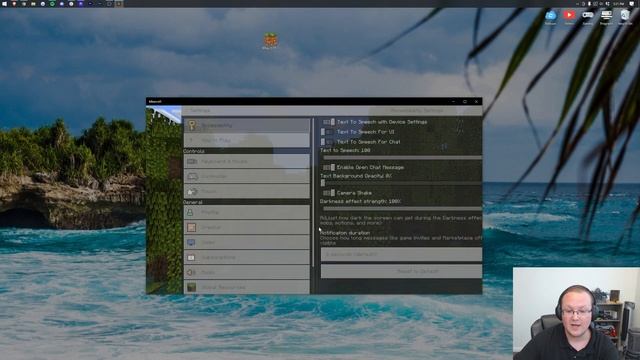This screenshot has width=640, height=360.
Task: Maximize the Minecraft window
Action: tap(465, 101)
